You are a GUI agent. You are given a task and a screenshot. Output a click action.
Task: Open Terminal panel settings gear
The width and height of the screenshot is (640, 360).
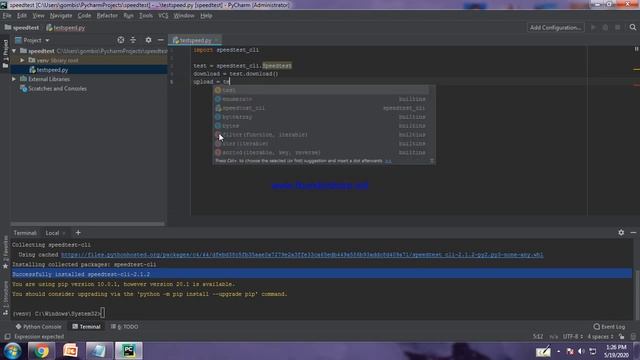(x=621, y=232)
